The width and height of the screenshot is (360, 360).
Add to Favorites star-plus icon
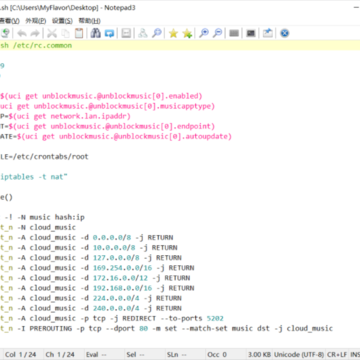pos(187,33)
